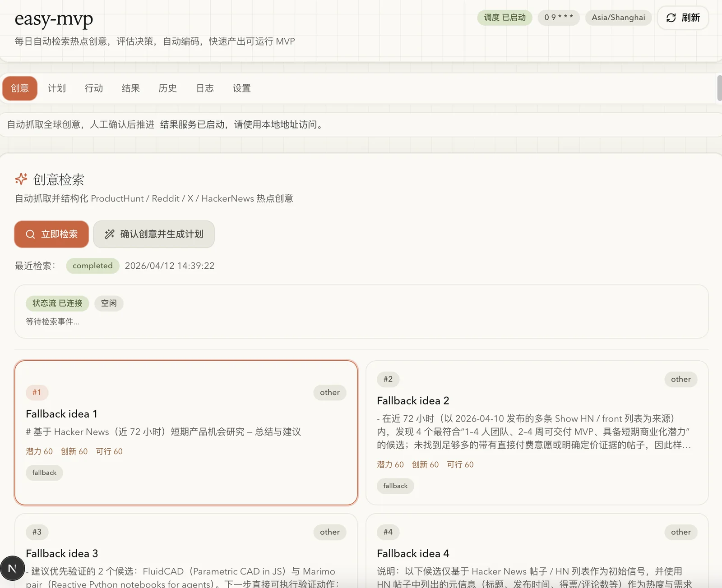Select the Fallback idea 2 card
Viewport: 722px width, 588px height.
pos(537,433)
